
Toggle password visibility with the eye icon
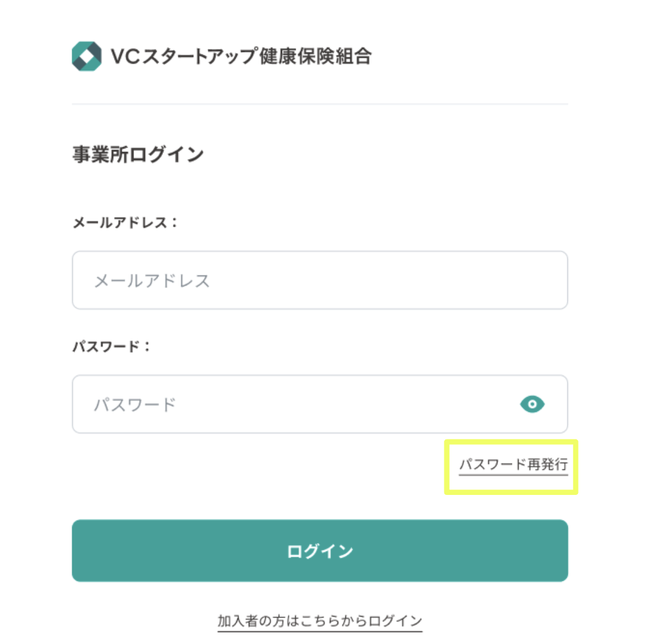(532, 404)
